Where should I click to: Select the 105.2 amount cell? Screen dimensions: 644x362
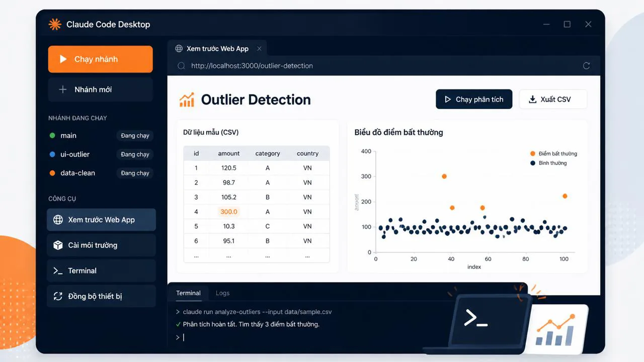click(229, 197)
